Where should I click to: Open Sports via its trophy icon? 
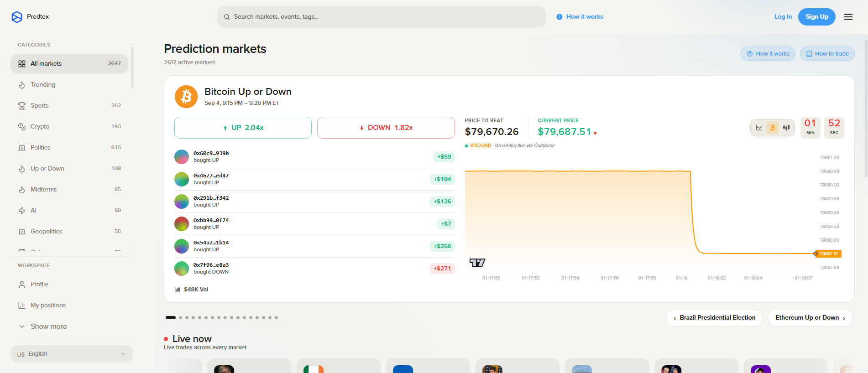[22, 106]
